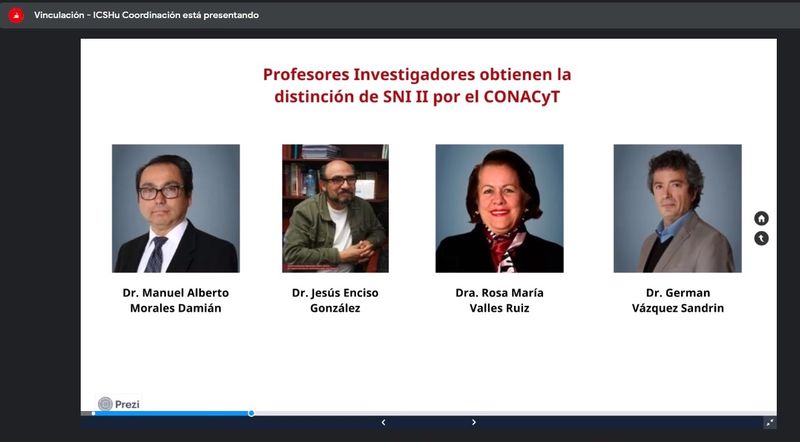This screenshot has height=442, width=800.
Task: Click photo of Dra. Rosa María Valles Ruiz
Action: pos(499,208)
